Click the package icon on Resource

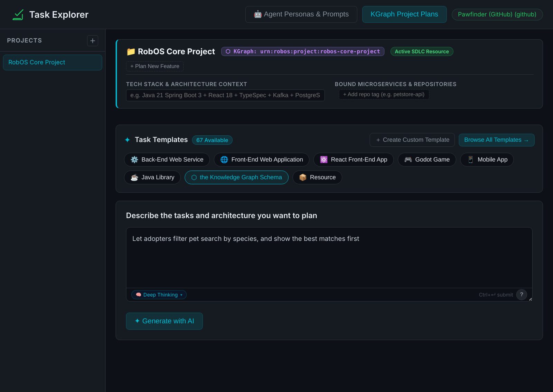coord(303,178)
